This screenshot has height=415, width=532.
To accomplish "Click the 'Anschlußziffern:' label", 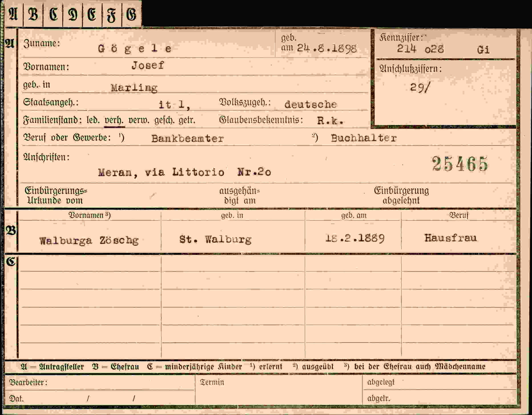I will pos(410,69).
